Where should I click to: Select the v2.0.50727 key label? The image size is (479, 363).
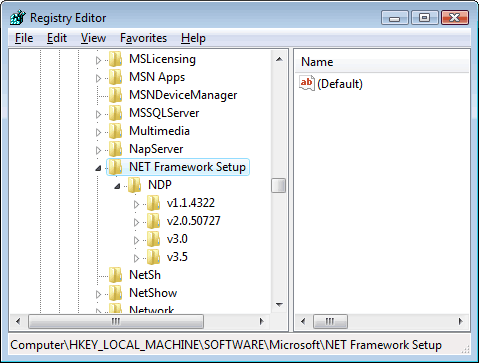(194, 221)
